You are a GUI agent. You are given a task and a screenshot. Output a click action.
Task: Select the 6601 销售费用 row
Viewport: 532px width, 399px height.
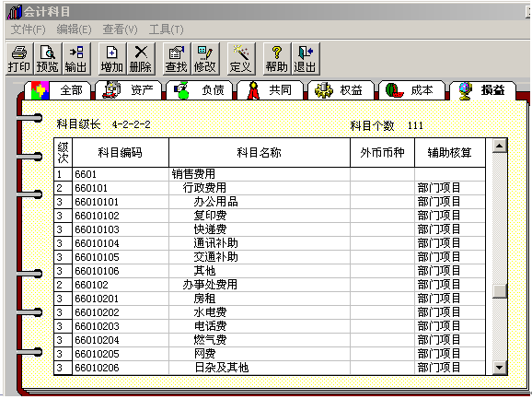pos(270,174)
